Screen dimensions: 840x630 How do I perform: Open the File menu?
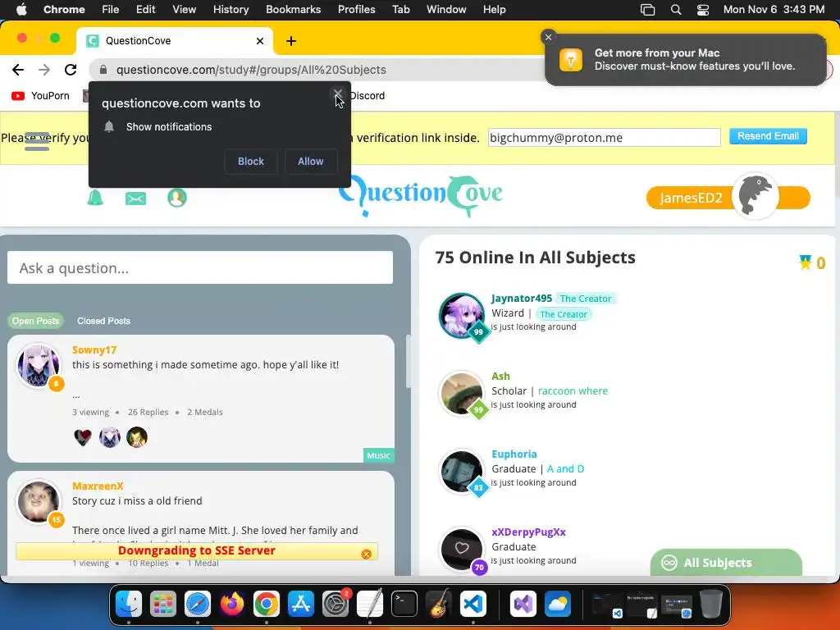[111, 10]
